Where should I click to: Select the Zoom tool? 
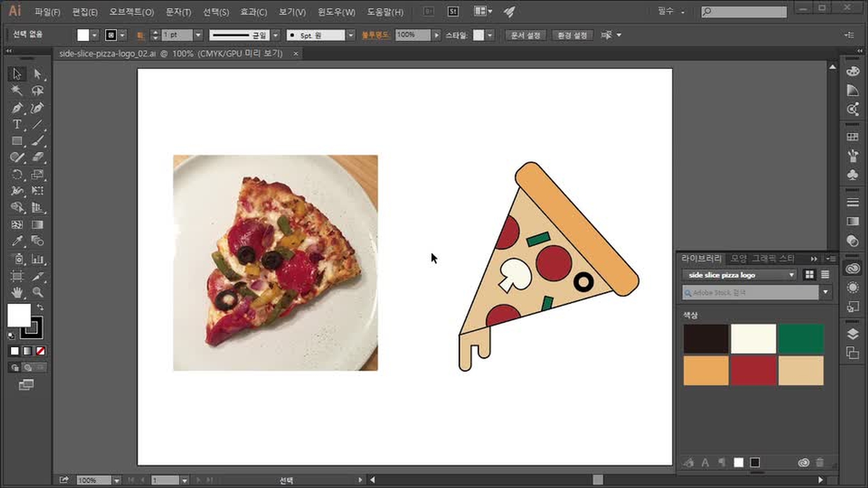tap(38, 292)
